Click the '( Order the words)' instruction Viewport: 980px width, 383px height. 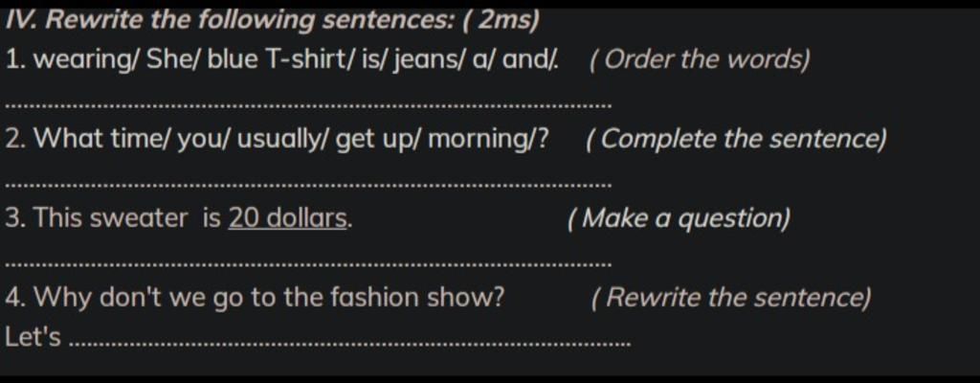click(700, 59)
